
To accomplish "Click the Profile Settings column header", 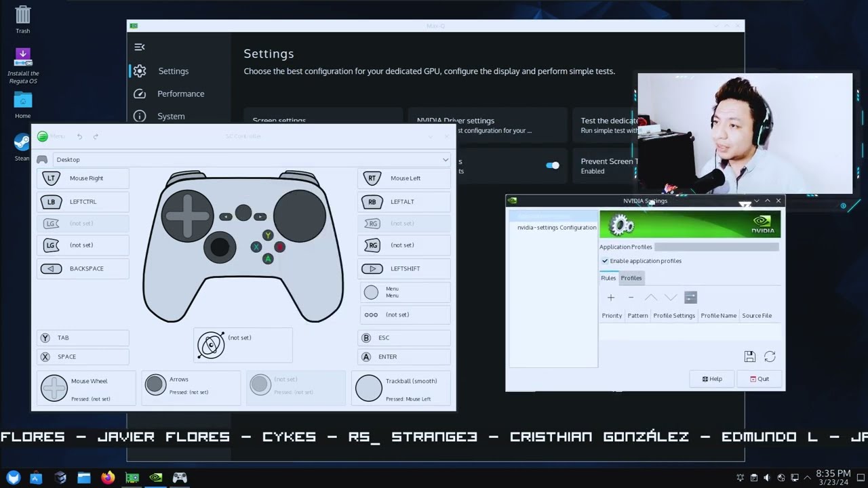I will [x=674, y=316].
